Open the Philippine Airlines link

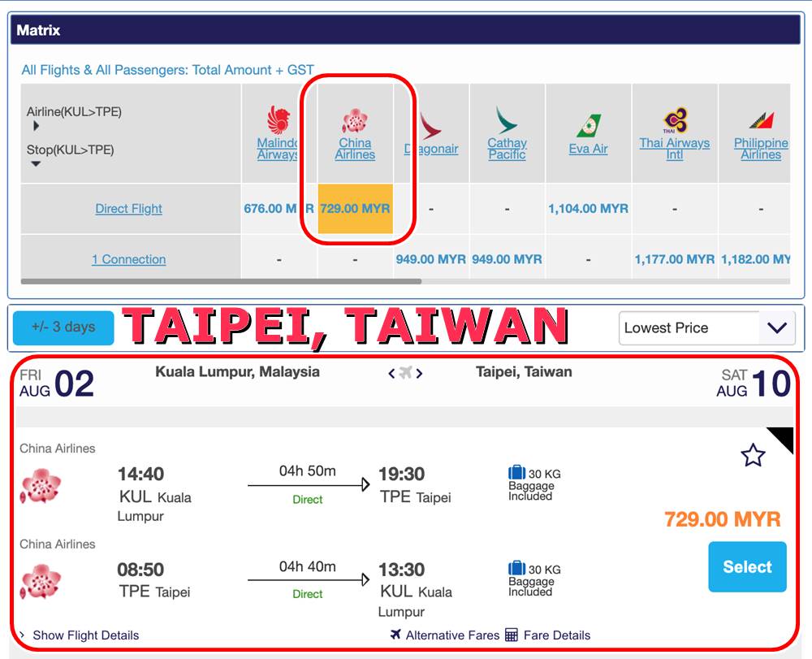point(761,149)
